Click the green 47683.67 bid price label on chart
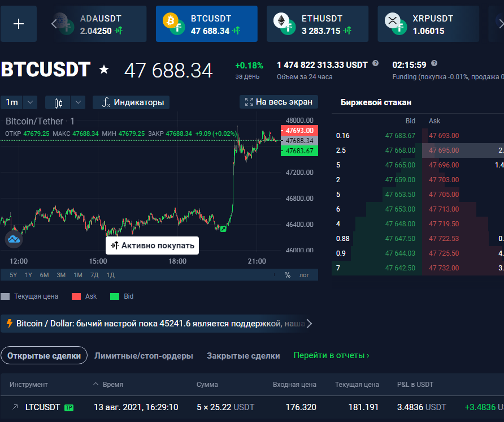Viewport: 504px width, 422px height. [299, 150]
